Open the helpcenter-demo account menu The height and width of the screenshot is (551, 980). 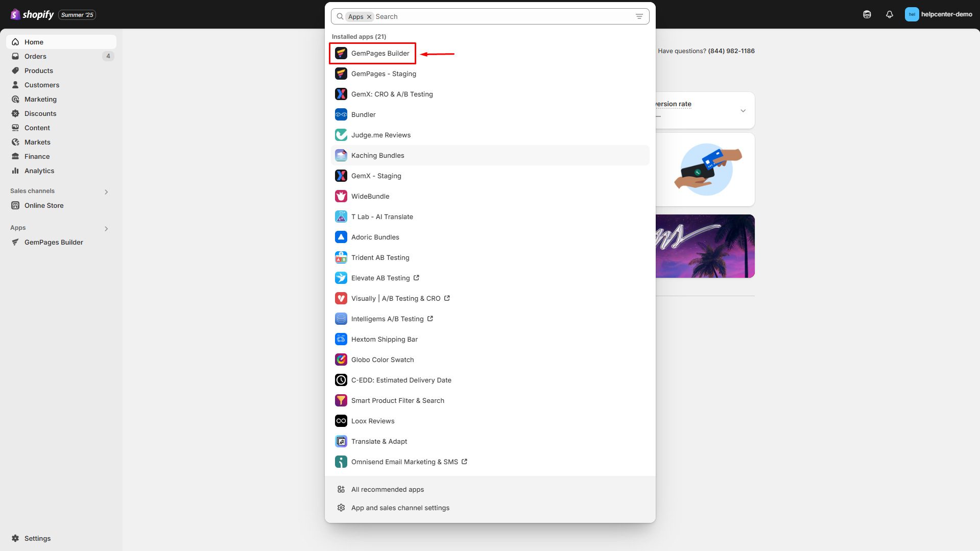click(938, 14)
